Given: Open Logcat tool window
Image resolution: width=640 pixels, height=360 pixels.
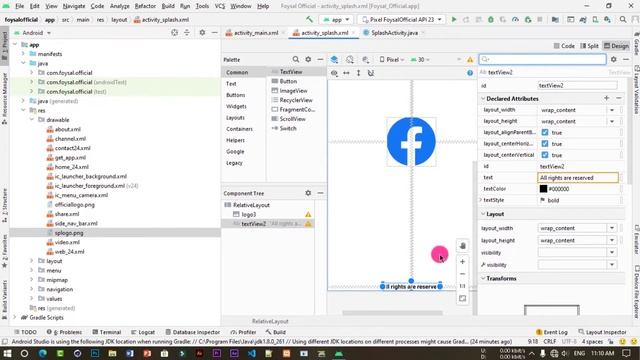Looking at the screenshot, I should tap(143, 332).
